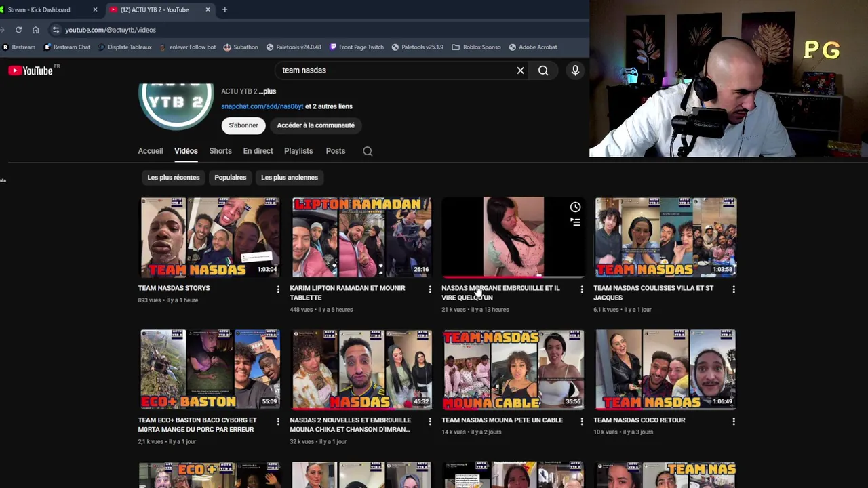Open TEAM NASDAS COULISSES VILLA video title
The width and height of the screenshot is (868, 488).
tap(654, 293)
